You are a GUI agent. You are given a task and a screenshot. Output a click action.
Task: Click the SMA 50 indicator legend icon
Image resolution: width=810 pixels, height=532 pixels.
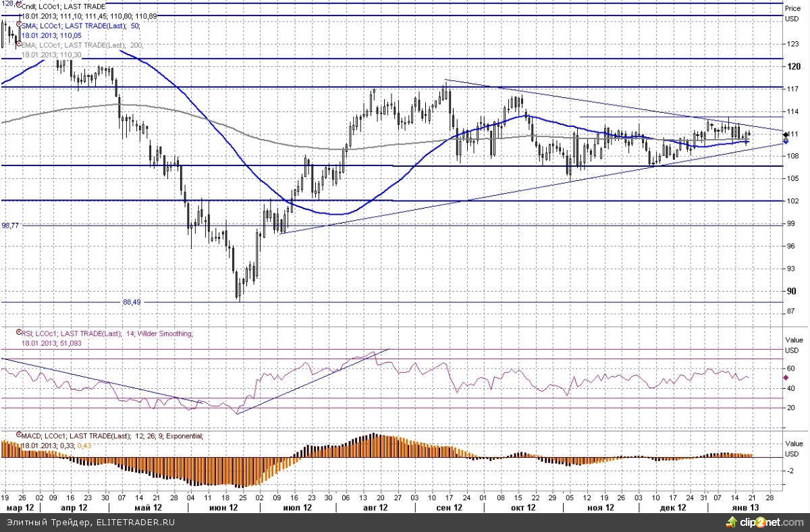tap(18, 25)
